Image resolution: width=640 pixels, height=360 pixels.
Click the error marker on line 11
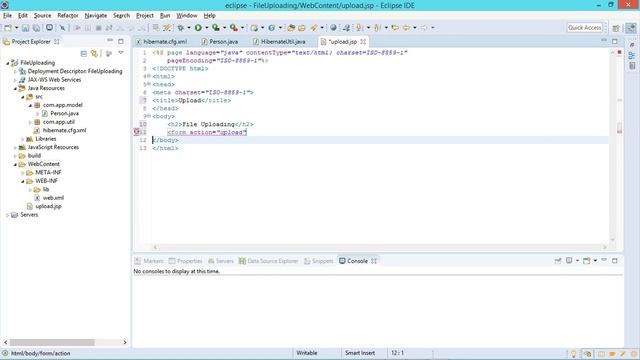coord(137,132)
